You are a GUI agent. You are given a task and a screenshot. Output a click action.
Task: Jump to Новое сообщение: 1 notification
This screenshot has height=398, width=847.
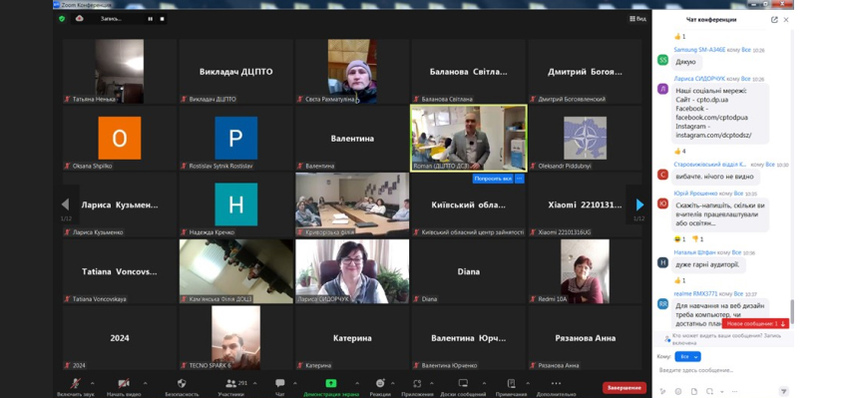click(755, 323)
